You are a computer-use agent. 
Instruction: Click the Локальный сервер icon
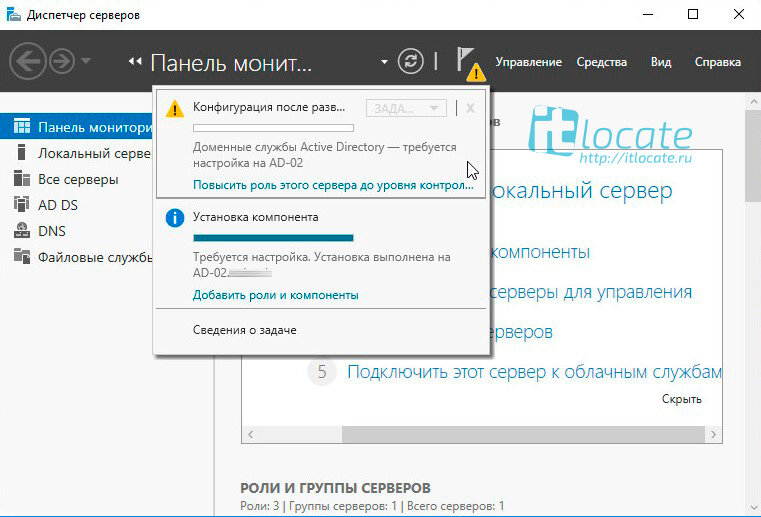coord(21,152)
